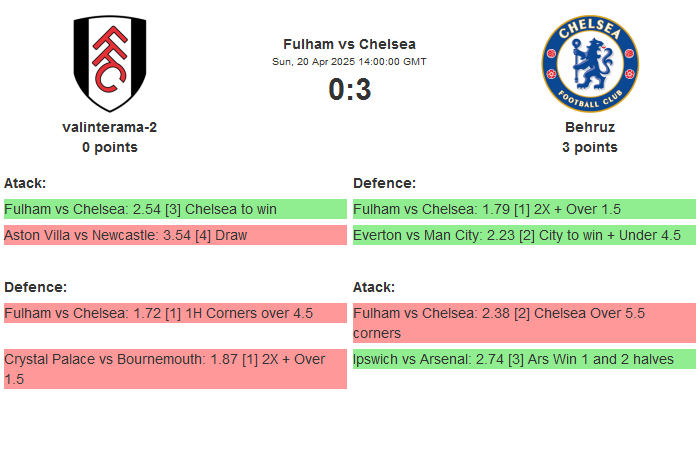This screenshot has width=700, height=460.
Task: Click the Fulham club crest
Action: pos(110,64)
